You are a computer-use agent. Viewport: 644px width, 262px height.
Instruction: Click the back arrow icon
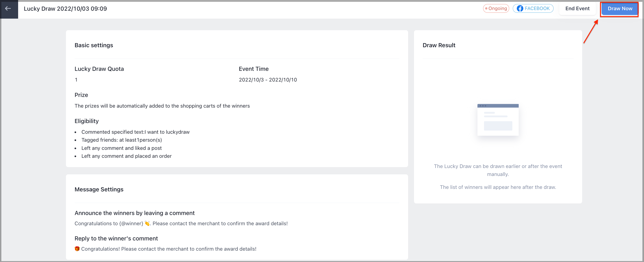(x=8, y=9)
